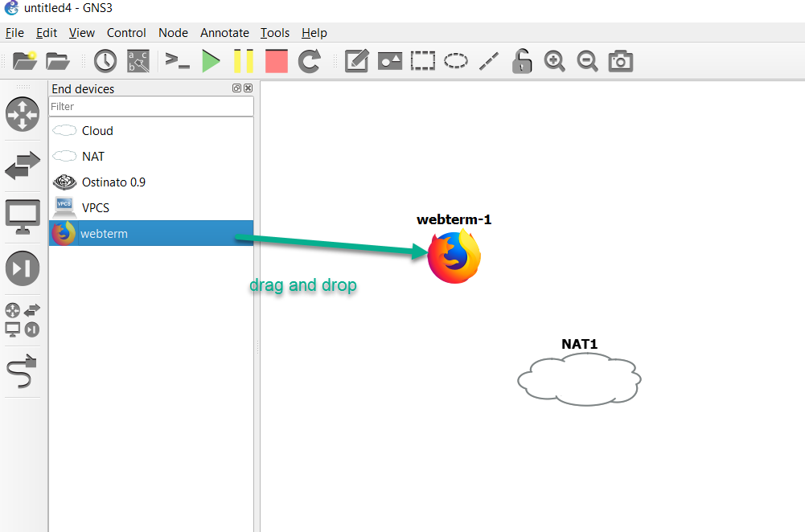Open the Annotate menu
Image resolution: width=805 pixels, height=532 pixels.
coord(224,33)
